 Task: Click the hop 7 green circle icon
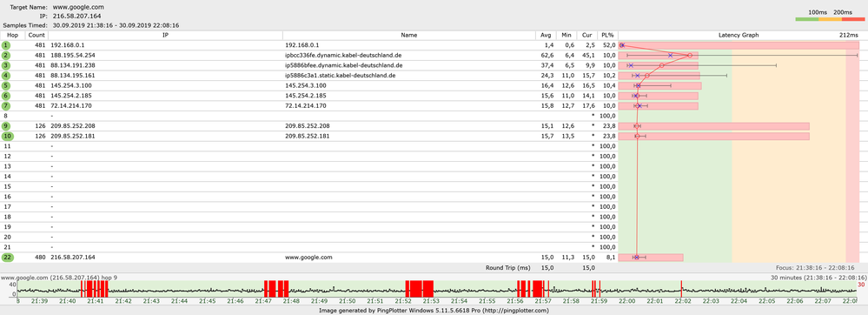point(6,105)
